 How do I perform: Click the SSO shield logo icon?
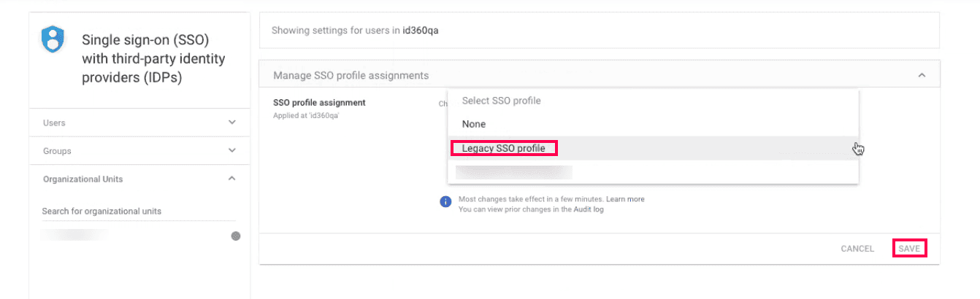52,40
